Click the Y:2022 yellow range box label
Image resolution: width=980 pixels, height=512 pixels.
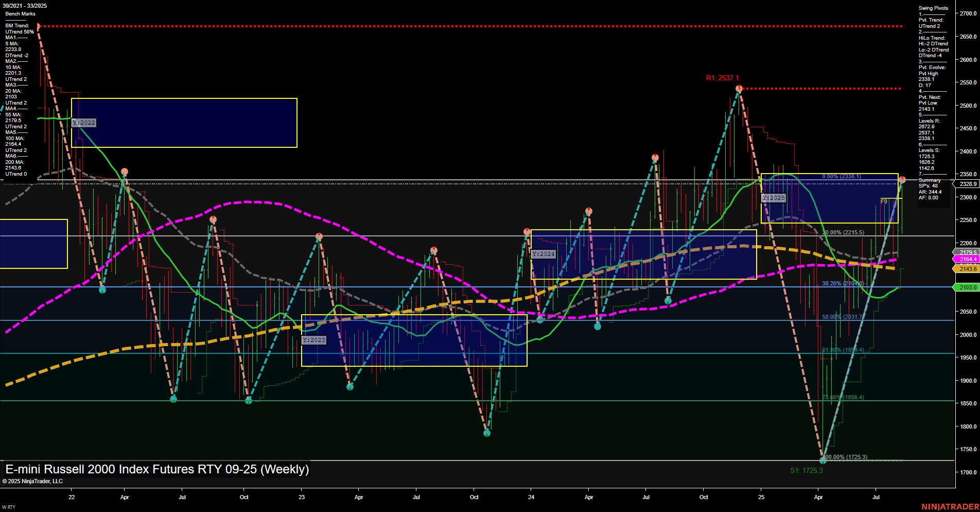coord(84,123)
